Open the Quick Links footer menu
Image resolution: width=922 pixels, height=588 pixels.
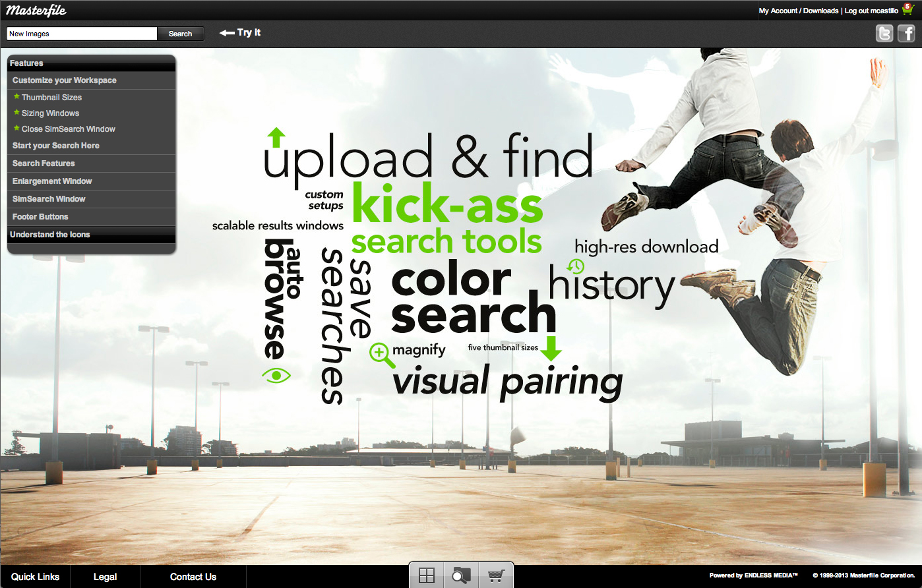[x=35, y=577]
